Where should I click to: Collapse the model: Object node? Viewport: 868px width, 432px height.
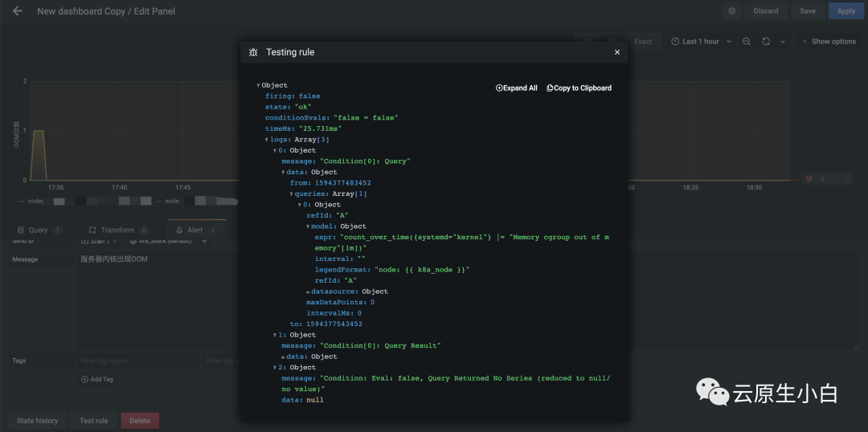309,226
